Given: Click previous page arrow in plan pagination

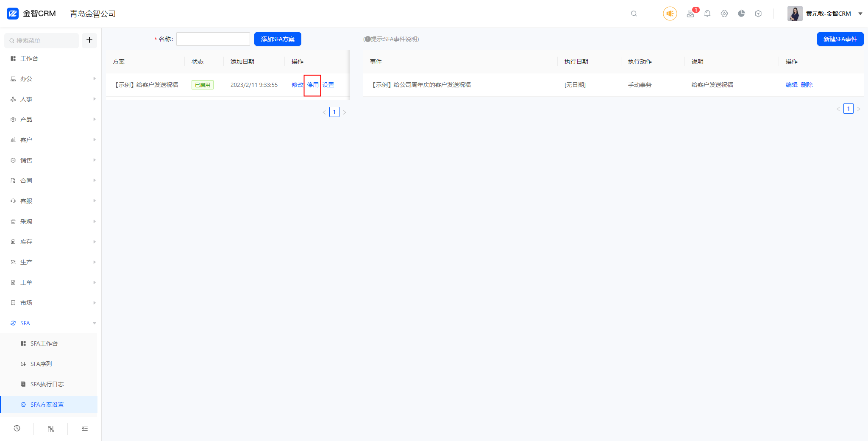Looking at the screenshot, I should point(324,112).
